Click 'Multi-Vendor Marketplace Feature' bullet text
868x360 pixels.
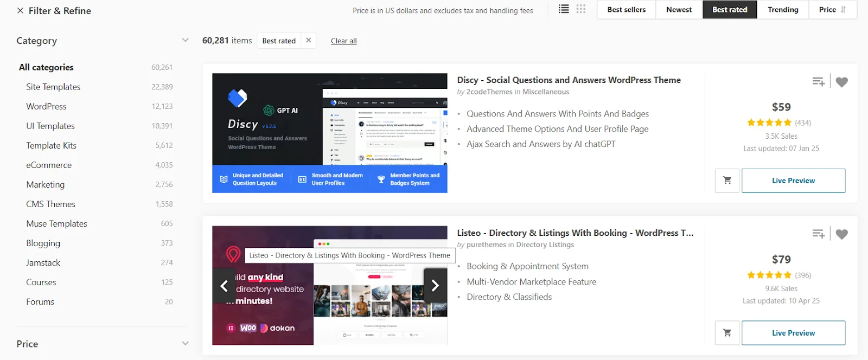pos(532,281)
